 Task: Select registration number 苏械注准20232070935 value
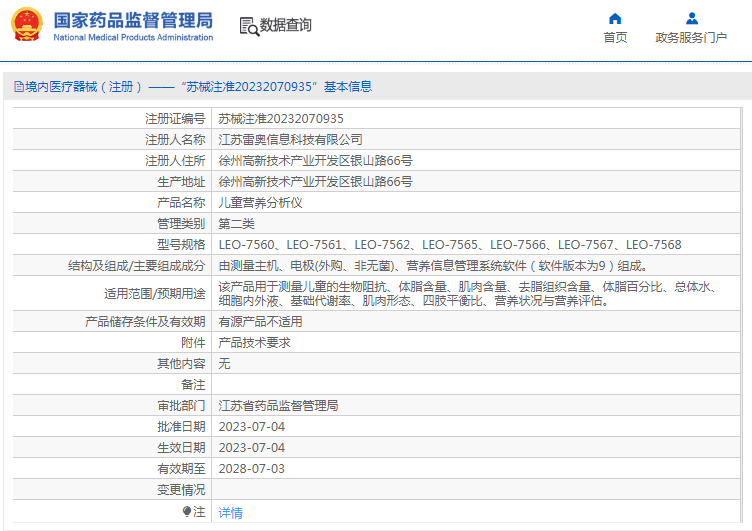[x=281, y=118]
